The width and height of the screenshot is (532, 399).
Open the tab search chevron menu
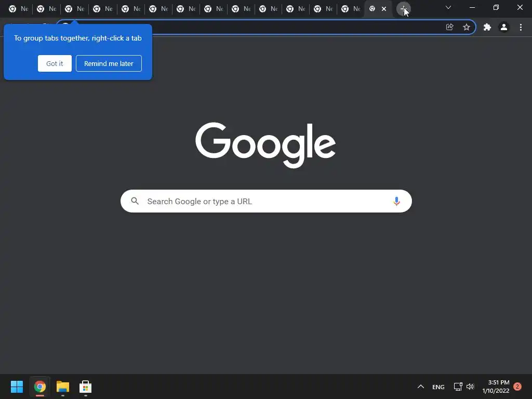click(x=448, y=7)
